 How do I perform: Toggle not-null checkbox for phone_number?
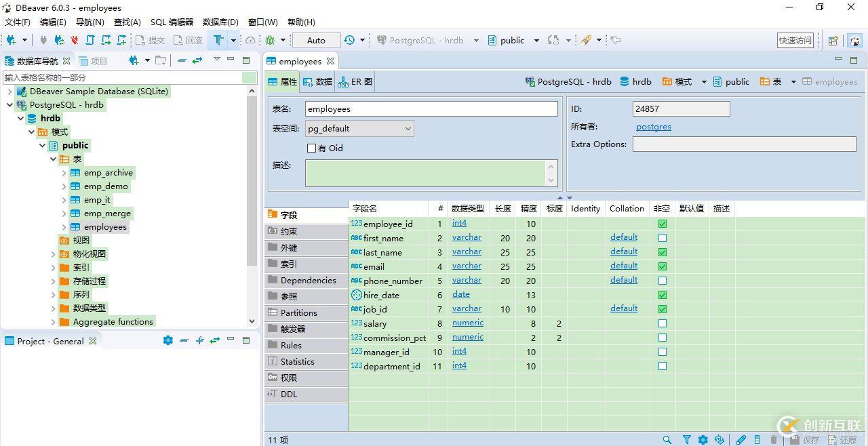click(663, 281)
